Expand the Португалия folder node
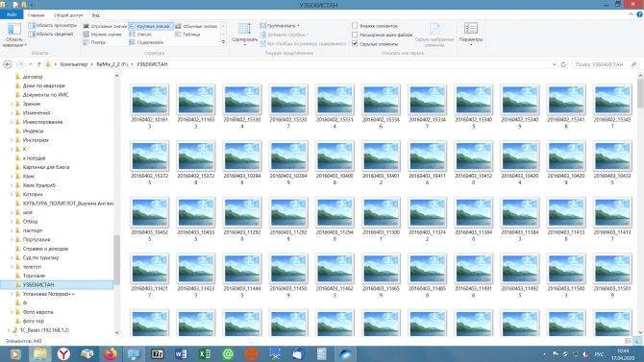This screenshot has height=362, width=644. point(12,240)
